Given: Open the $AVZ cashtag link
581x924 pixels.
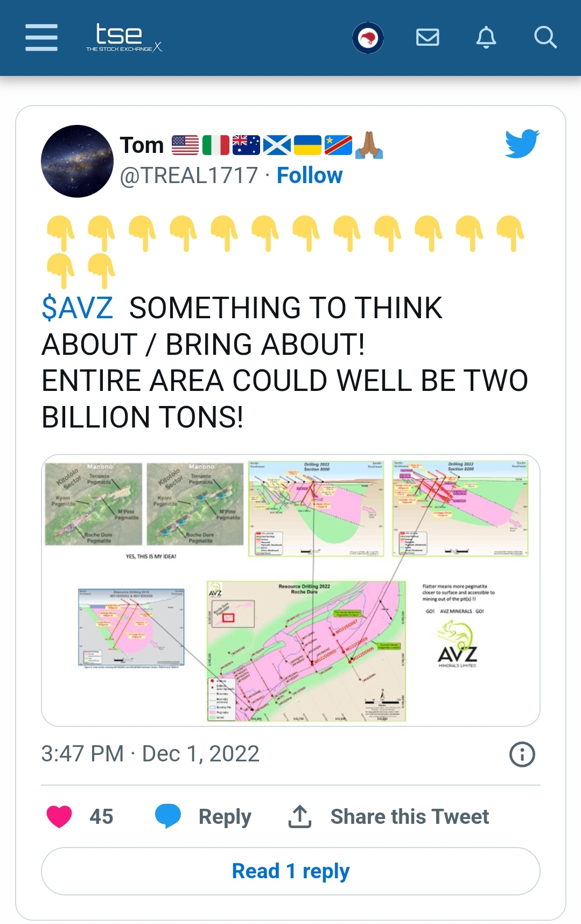Looking at the screenshot, I should point(78,308).
